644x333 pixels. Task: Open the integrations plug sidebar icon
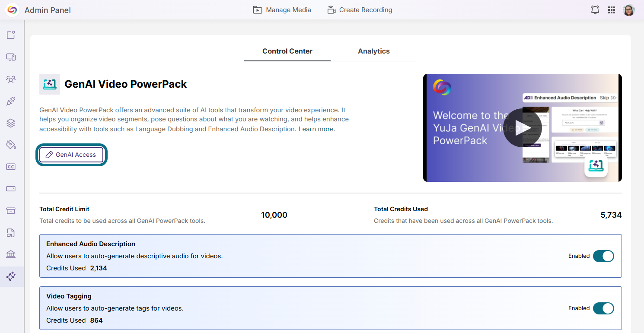(x=11, y=101)
